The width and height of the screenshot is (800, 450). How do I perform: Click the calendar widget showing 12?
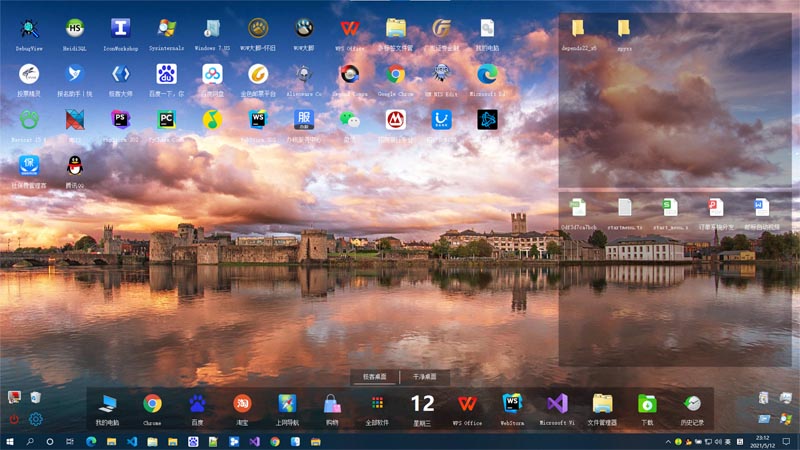(x=422, y=403)
